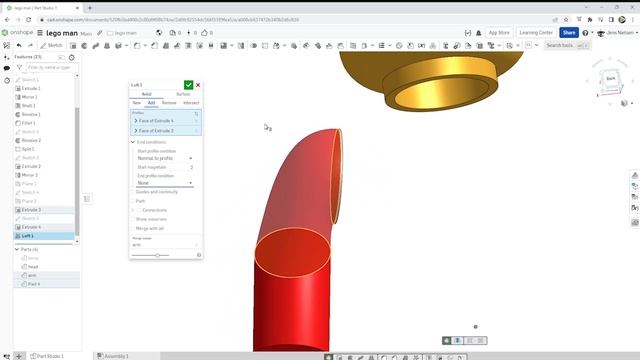This screenshot has width=640, height=360.
Task: Open the notifications bell
Action: 479,33
